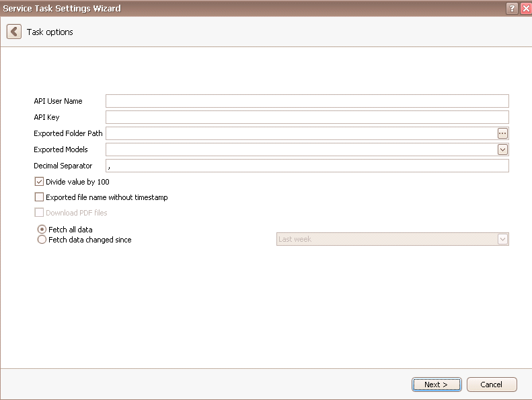Cancel the wizard
Image resolution: width=532 pixels, height=400 pixels.
pyautogui.click(x=492, y=385)
